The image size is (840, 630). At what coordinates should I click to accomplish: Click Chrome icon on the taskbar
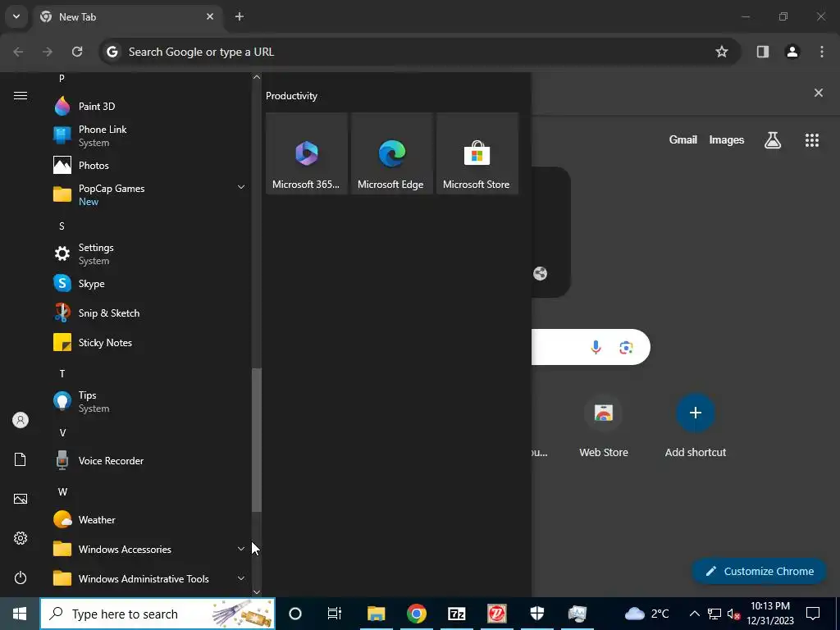tap(416, 614)
